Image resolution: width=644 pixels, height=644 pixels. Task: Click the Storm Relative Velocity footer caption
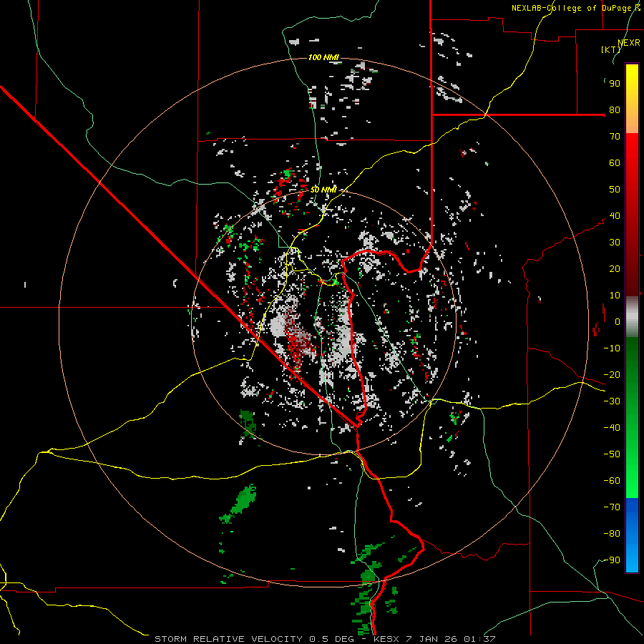tap(325, 639)
